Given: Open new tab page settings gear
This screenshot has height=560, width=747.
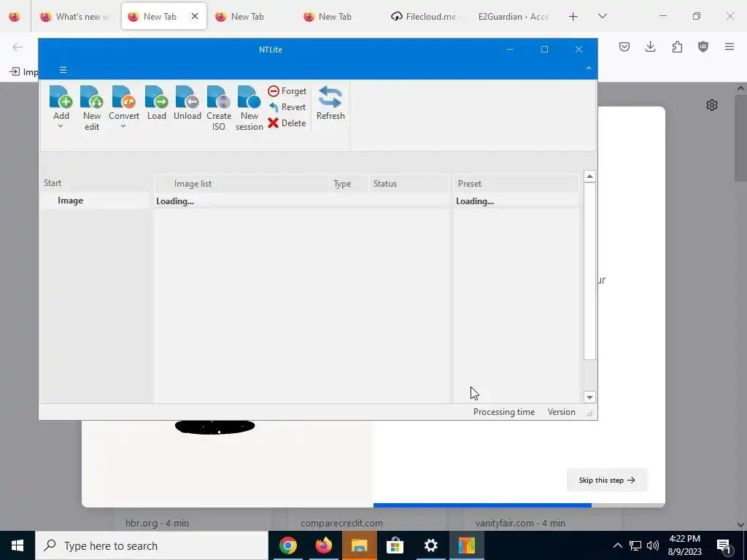Looking at the screenshot, I should pyautogui.click(x=712, y=105).
